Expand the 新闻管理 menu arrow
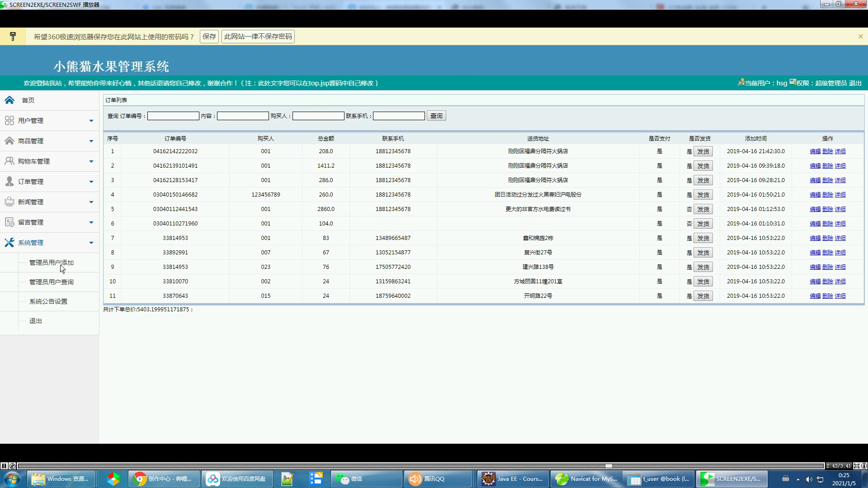 (91, 202)
